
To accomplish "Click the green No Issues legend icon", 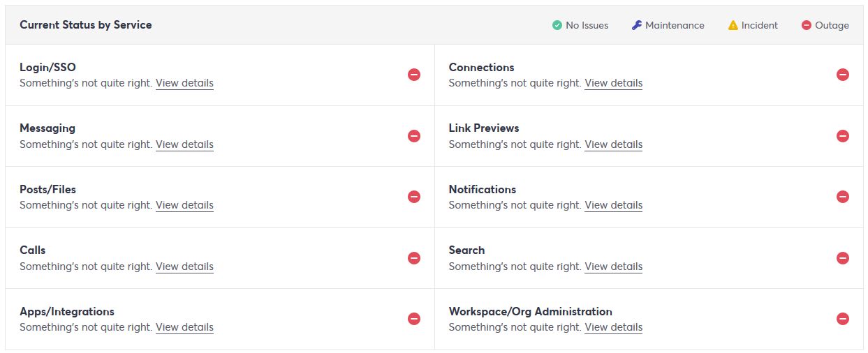I will (557, 25).
